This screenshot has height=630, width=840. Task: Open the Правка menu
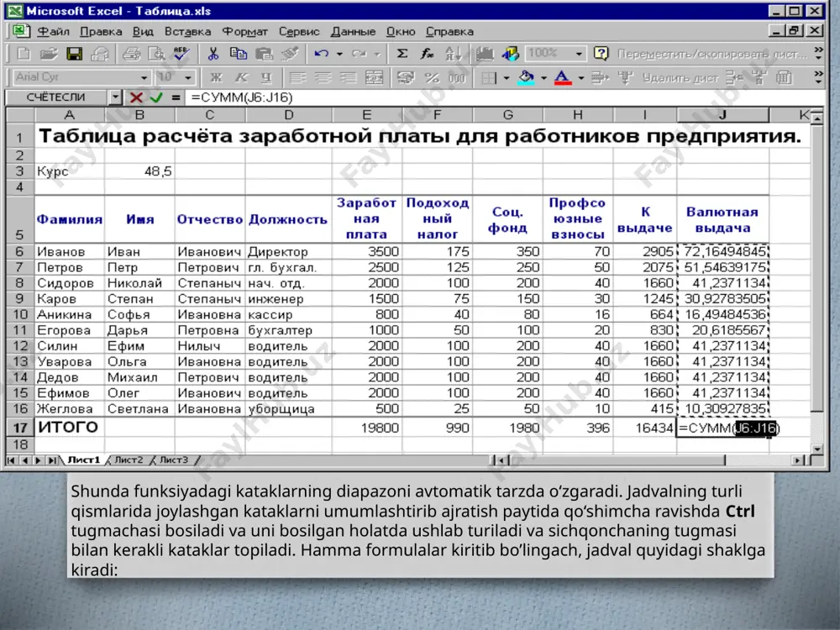point(101,32)
